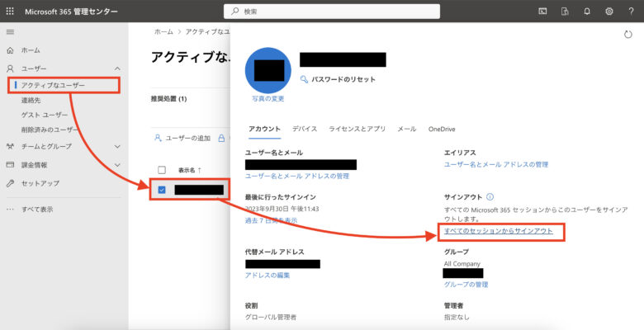Open the settings gear icon

[609, 12]
